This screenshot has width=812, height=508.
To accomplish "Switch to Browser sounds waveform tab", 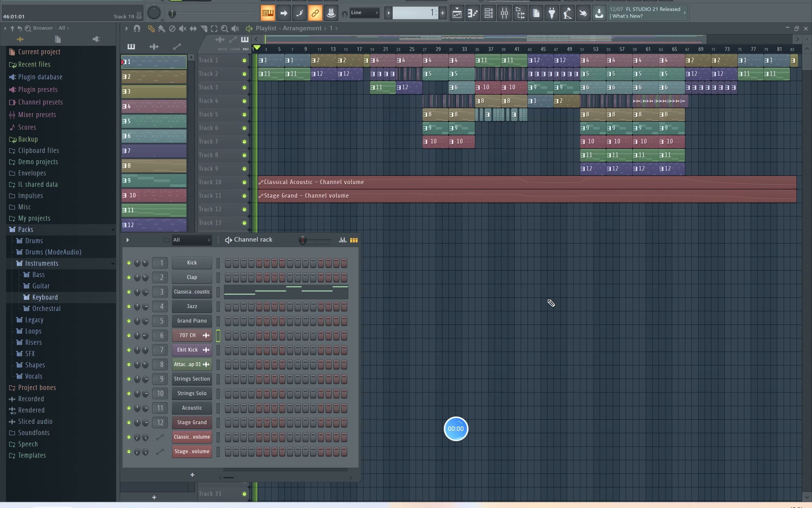I will (x=20, y=39).
